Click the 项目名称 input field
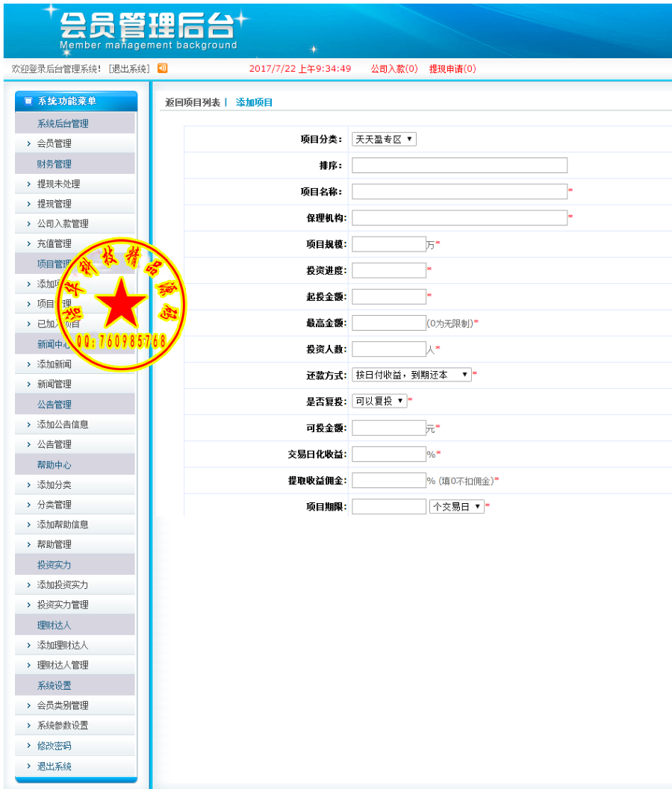This screenshot has height=789, width=672. (460, 192)
